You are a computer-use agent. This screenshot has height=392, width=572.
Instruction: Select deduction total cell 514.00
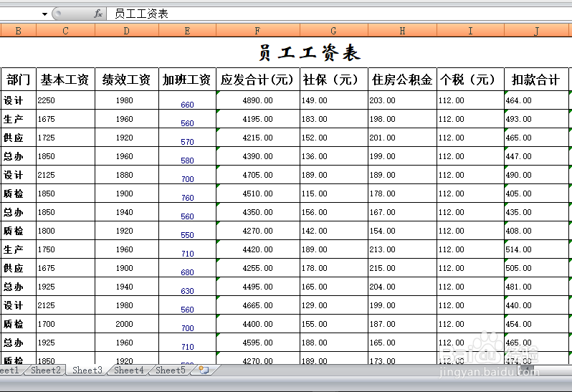(536, 249)
